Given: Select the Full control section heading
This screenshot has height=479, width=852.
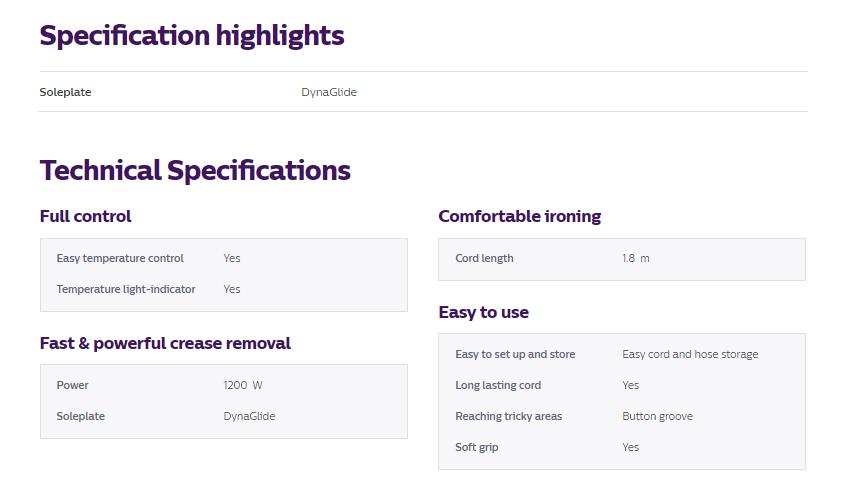Looking at the screenshot, I should pyautogui.click(x=85, y=216).
